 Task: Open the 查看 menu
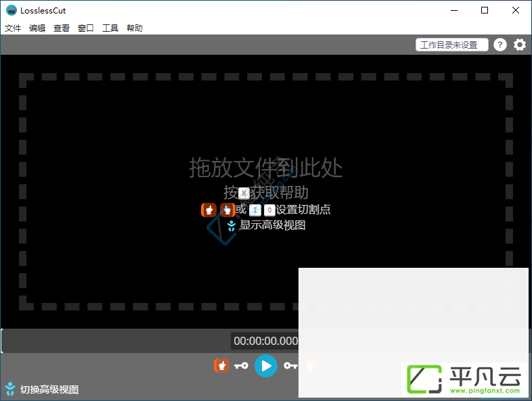click(x=62, y=28)
